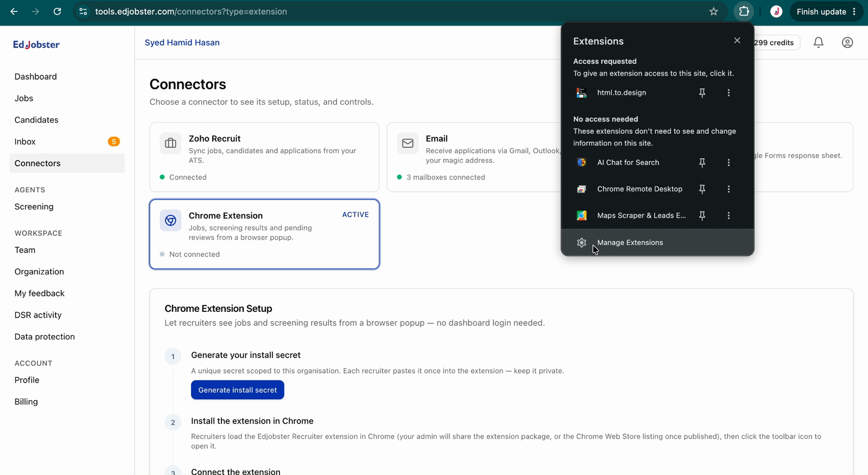Open more options for Maps Scraper & Leads
The height and width of the screenshot is (475, 868).
tap(729, 215)
